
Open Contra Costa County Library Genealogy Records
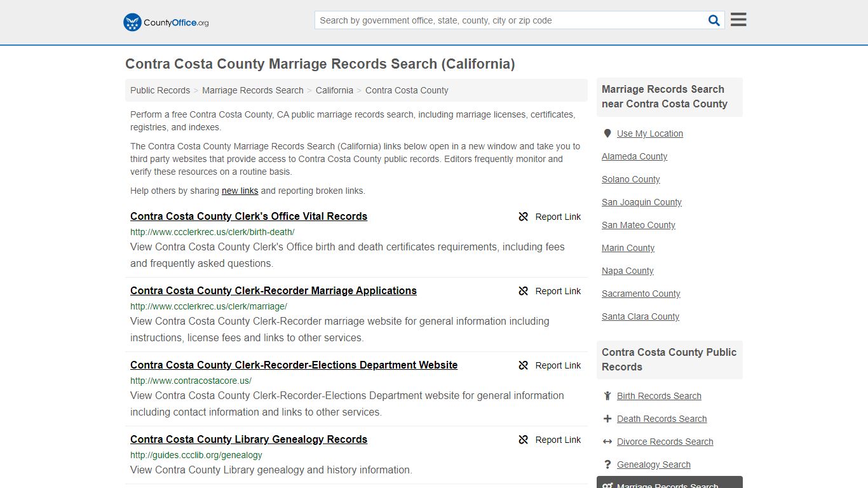[x=248, y=439]
